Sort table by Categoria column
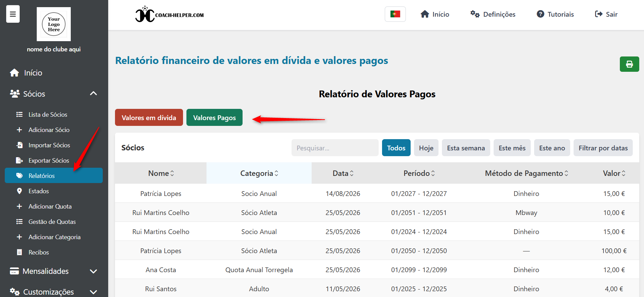This screenshot has height=297, width=644. coord(259,173)
